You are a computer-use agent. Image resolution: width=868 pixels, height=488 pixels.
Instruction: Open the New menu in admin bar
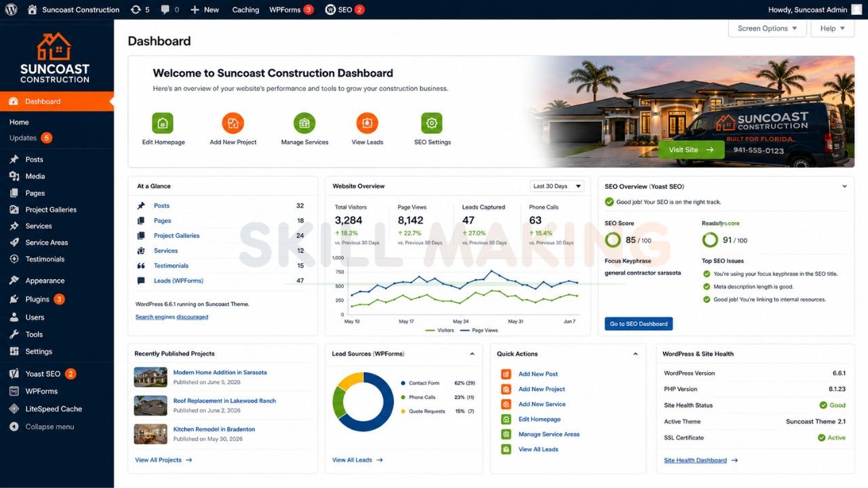tap(204, 9)
